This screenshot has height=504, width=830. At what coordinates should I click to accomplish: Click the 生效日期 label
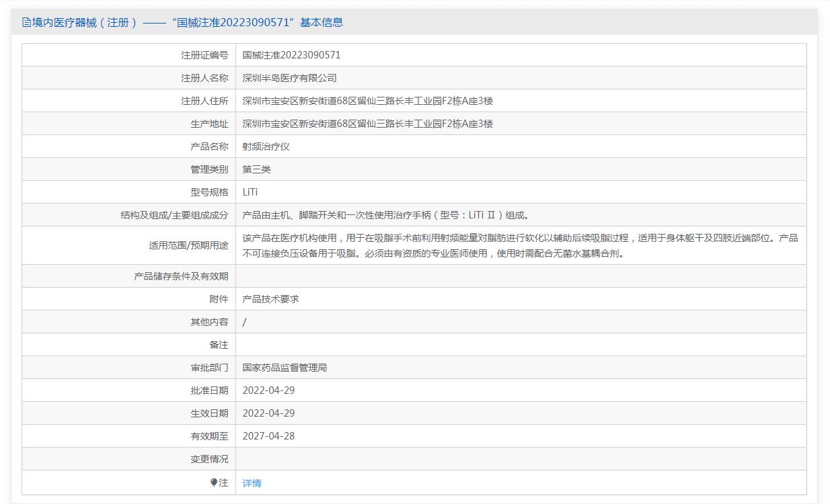click(x=209, y=413)
